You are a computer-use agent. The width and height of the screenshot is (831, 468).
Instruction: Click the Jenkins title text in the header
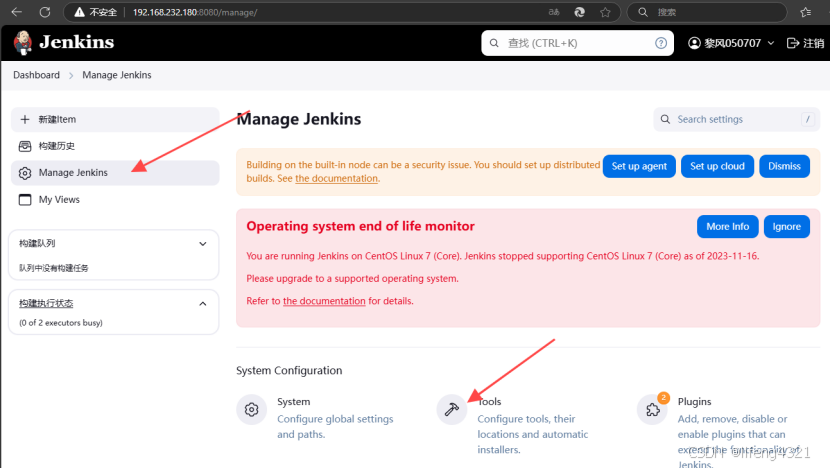(76, 42)
